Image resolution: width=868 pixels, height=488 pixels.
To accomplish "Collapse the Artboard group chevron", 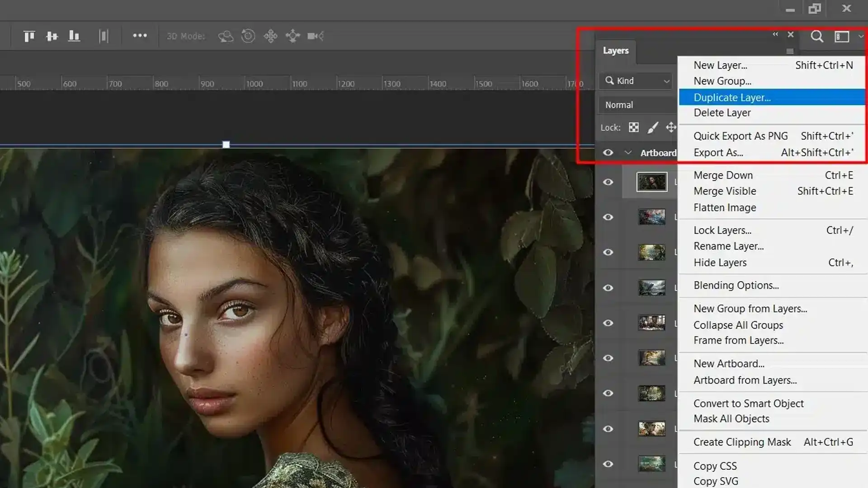I will 628,153.
